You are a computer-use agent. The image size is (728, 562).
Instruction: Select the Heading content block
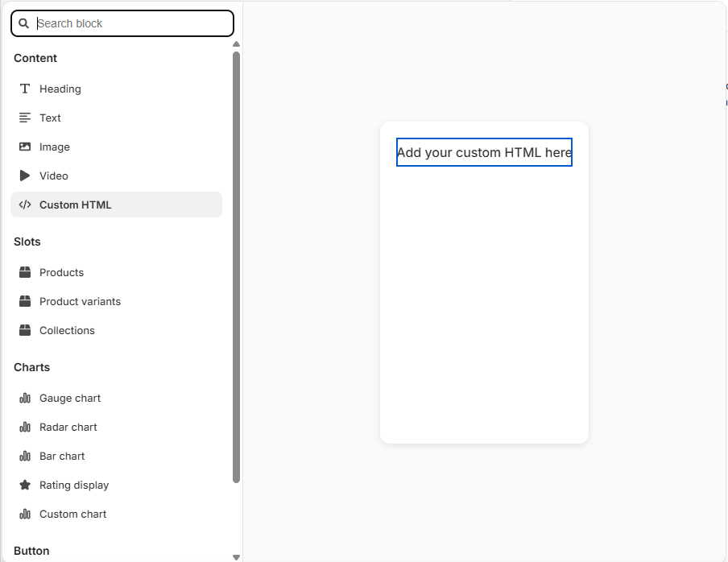(60, 89)
